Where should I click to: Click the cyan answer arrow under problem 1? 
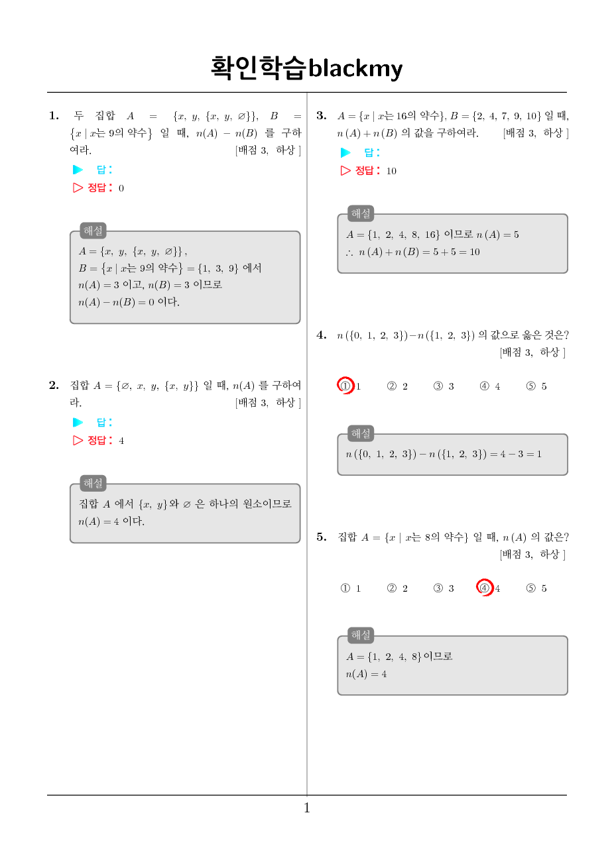tap(78, 170)
